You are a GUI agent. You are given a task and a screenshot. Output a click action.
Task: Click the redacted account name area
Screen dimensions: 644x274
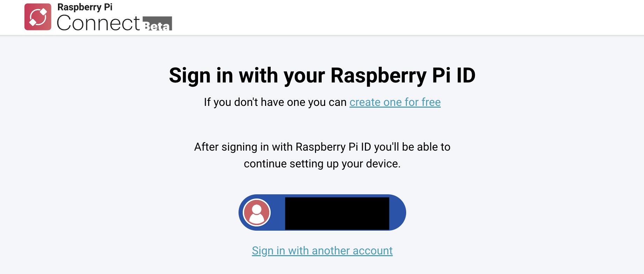pos(336,212)
